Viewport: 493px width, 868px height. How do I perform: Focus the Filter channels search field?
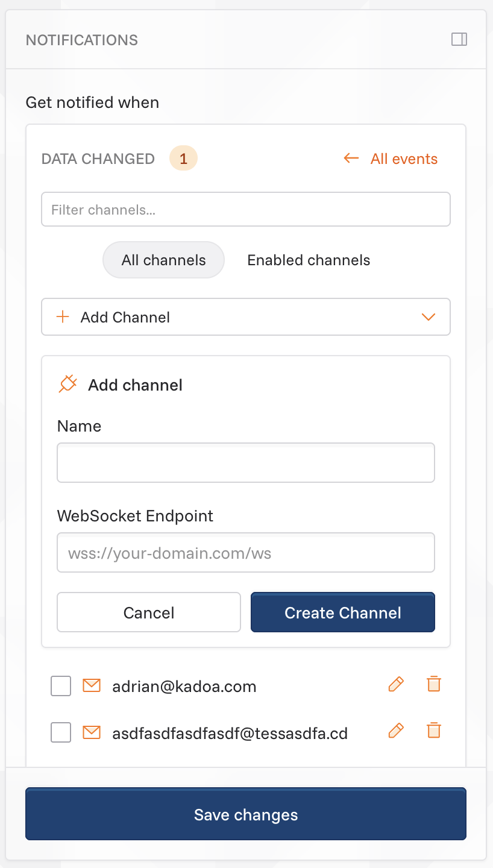pos(246,209)
